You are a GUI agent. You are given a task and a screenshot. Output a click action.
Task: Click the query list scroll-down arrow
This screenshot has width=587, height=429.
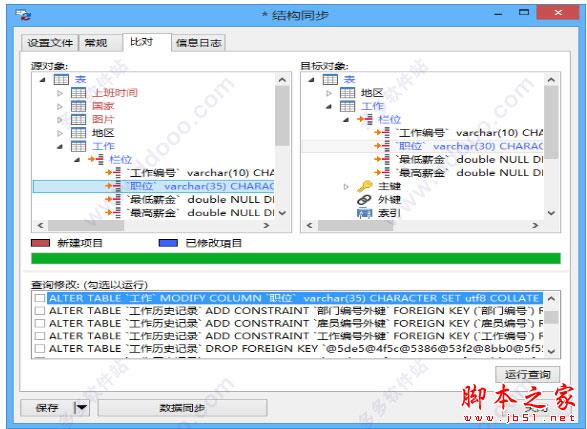pos(551,351)
